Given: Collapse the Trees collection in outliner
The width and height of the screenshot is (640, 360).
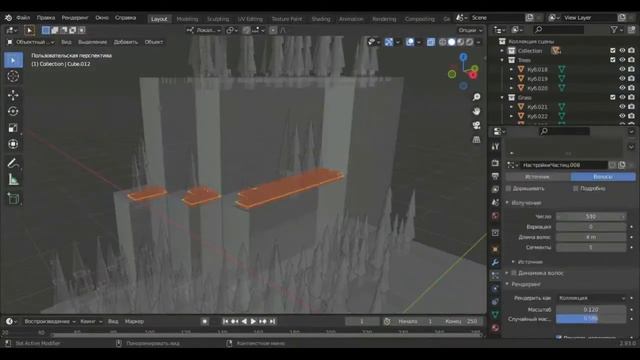Looking at the screenshot, I should pyautogui.click(x=502, y=60).
